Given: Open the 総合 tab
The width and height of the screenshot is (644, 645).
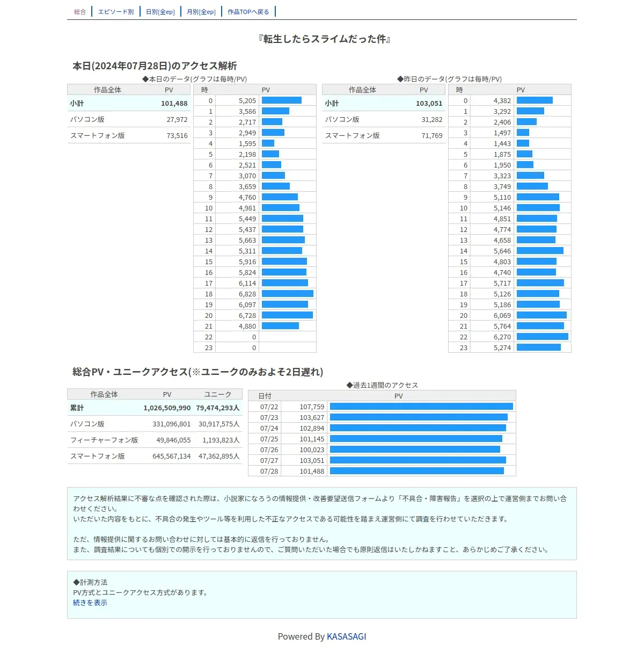Looking at the screenshot, I should click(x=80, y=12).
